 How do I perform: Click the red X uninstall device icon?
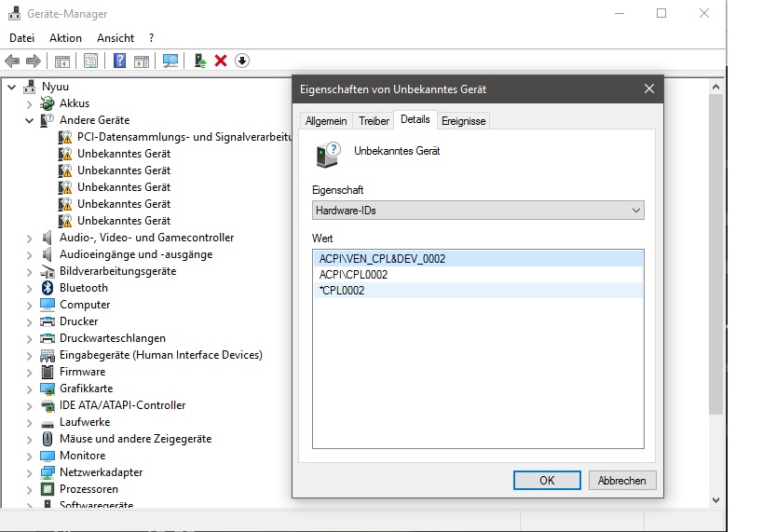point(221,61)
